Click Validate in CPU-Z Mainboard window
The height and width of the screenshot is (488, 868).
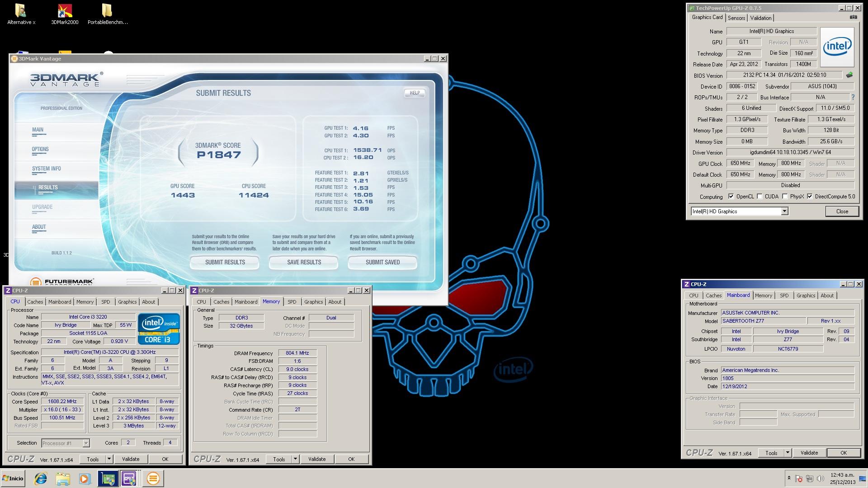click(x=809, y=453)
